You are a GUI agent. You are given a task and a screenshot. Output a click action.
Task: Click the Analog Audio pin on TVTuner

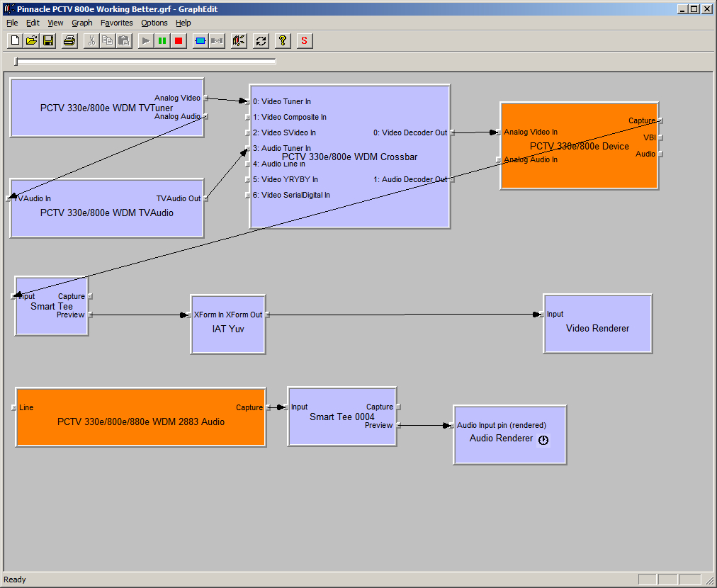coord(205,116)
